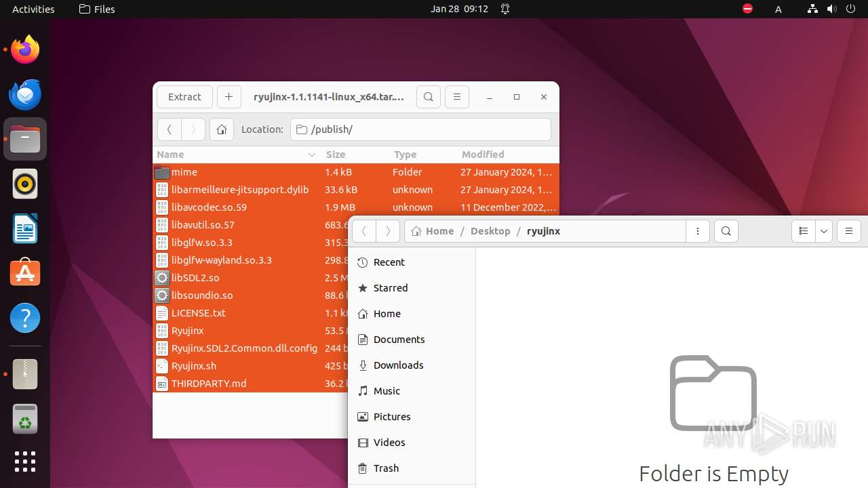Image resolution: width=868 pixels, height=488 pixels.
Task: Open the keyboard input source indicator
Action: click(778, 9)
